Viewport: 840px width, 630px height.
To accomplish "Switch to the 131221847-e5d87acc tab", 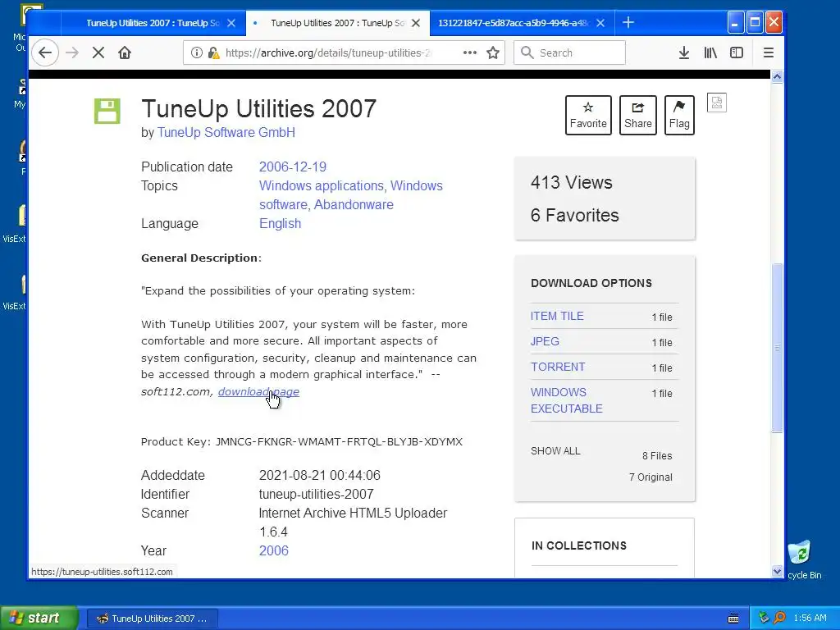I will point(514,23).
